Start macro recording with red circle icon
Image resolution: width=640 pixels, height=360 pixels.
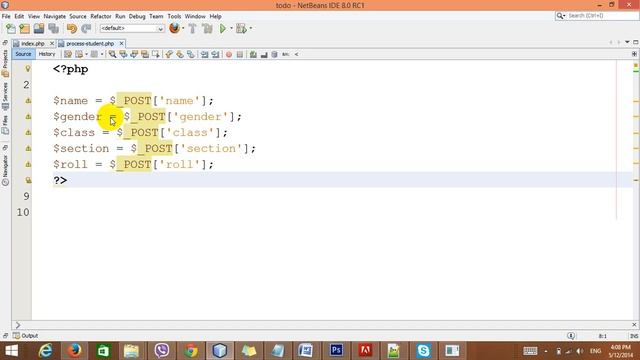point(229,54)
